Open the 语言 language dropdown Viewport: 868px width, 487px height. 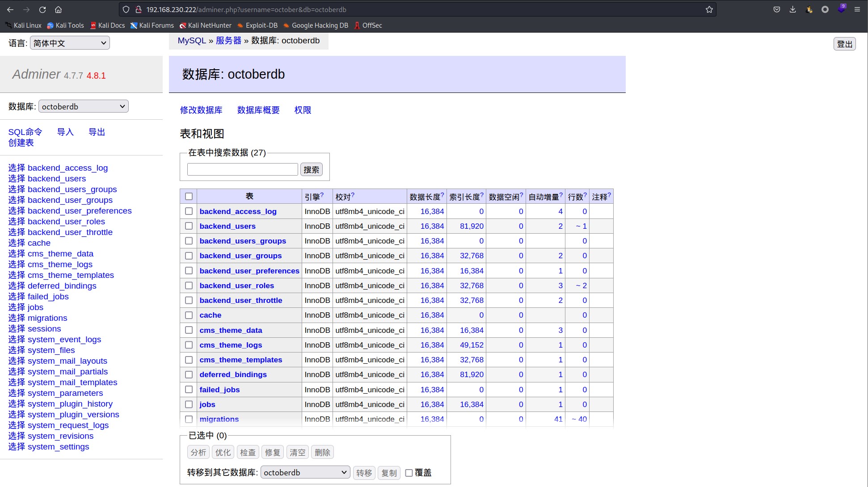(x=70, y=43)
